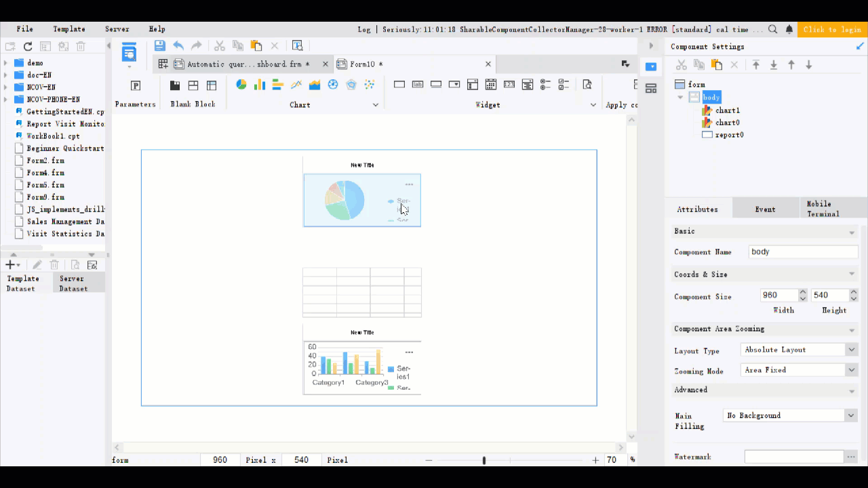Collapse the body node in the component tree
This screenshot has height=488, width=868.
point(680,97)
